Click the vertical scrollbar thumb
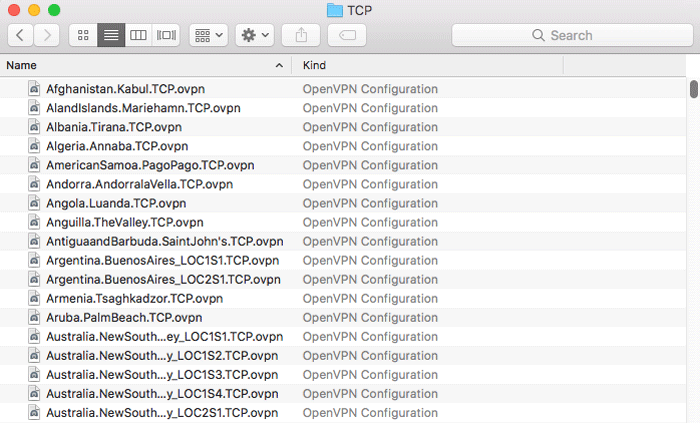 (693, 89)
